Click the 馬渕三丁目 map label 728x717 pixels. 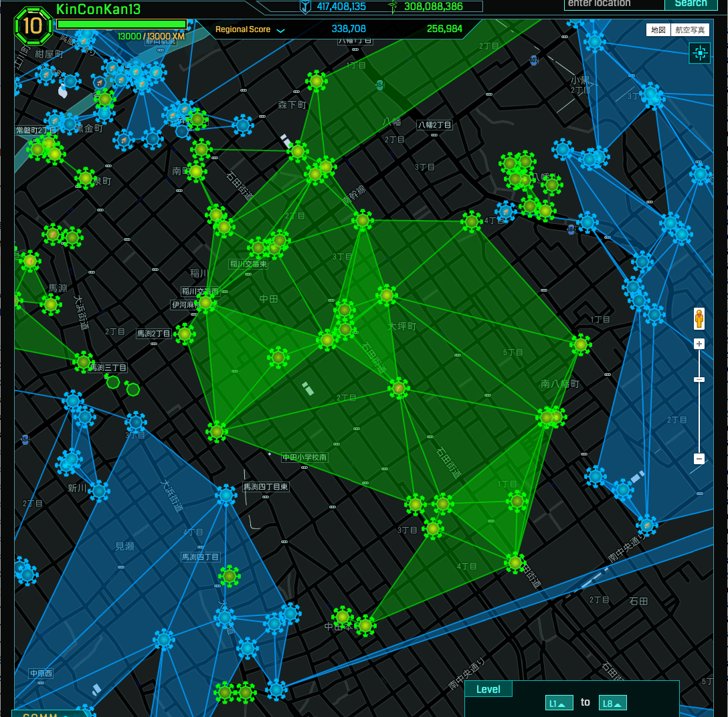[108, 368]
